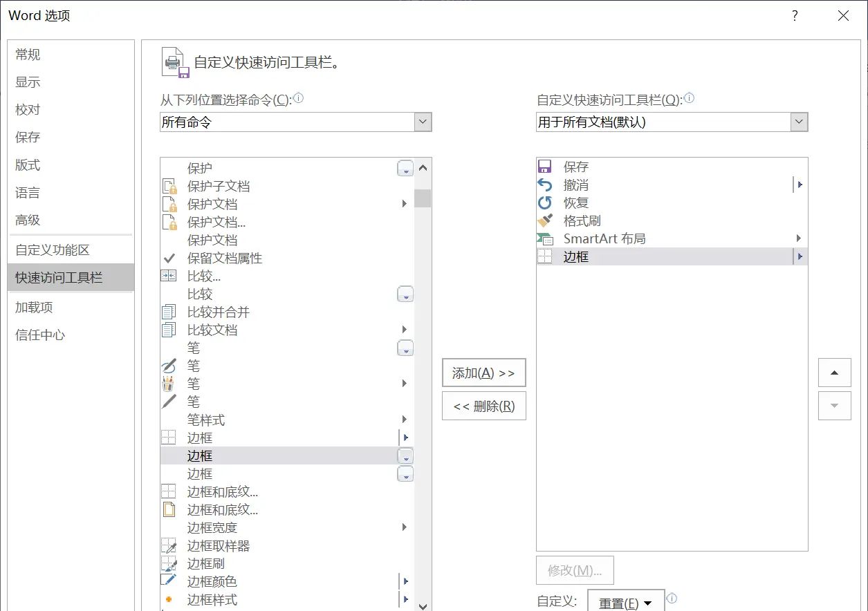Open the 显示 options category
The height and width of the screenshot is (611, 868).
point(71,82)
